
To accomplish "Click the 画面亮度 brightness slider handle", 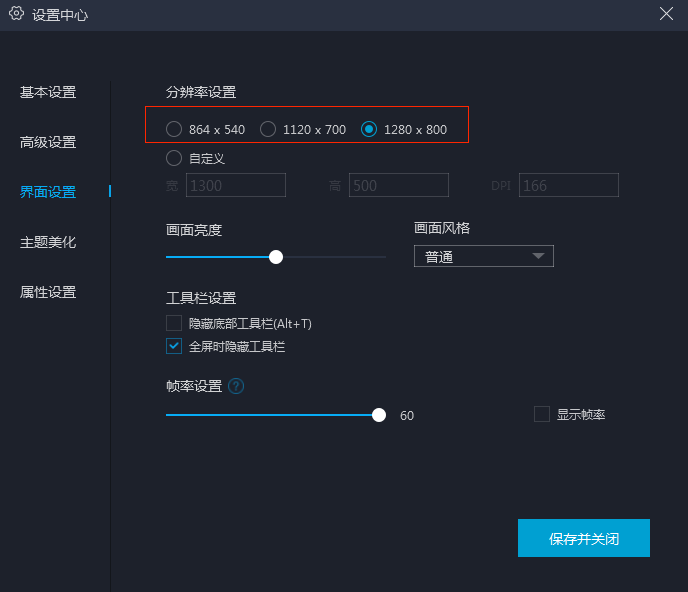I will tap(276, 257).
